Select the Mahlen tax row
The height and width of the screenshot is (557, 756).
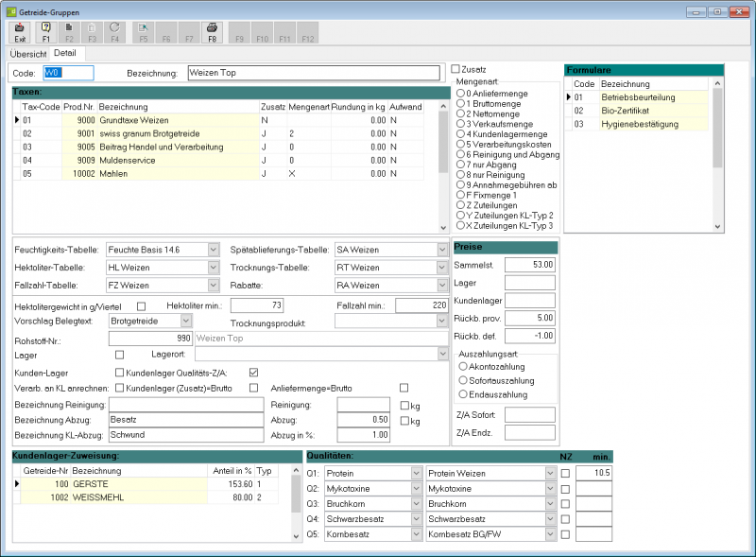[219, 174]
